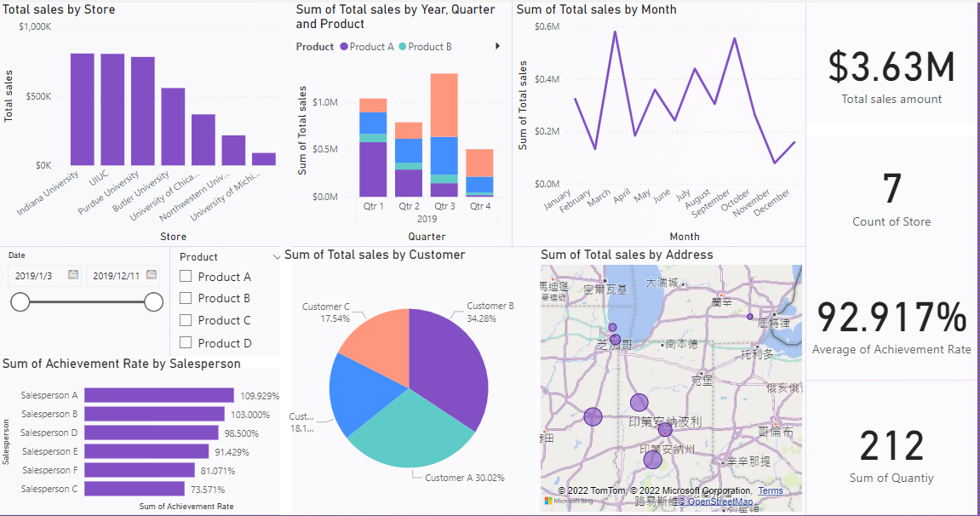The height and width of the screenshot is (516, 980).
Task: Check the Product C checkbox
Action: [x=186, y=319]
